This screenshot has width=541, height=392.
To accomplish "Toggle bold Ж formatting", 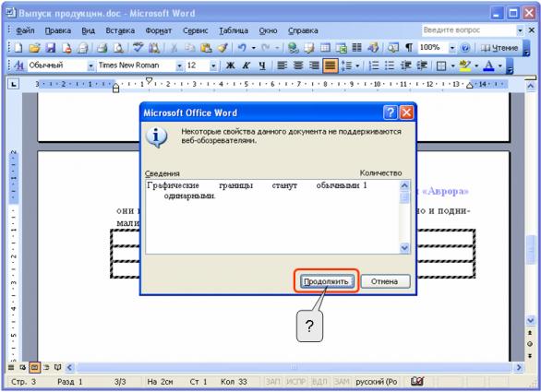I will pos(230,65).
